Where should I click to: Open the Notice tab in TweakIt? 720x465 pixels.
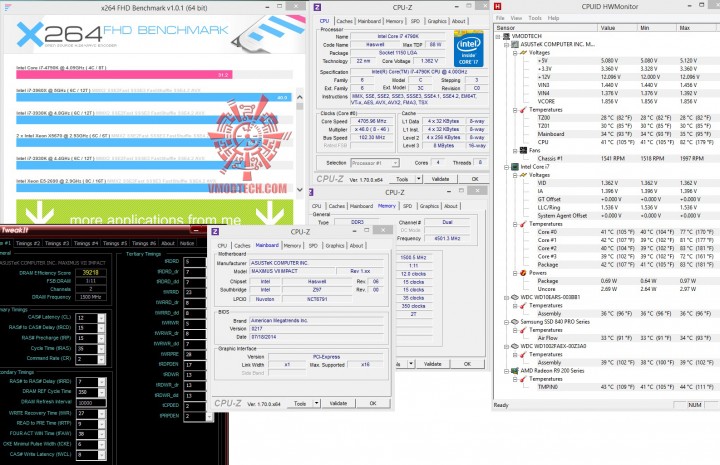(187, 243)
